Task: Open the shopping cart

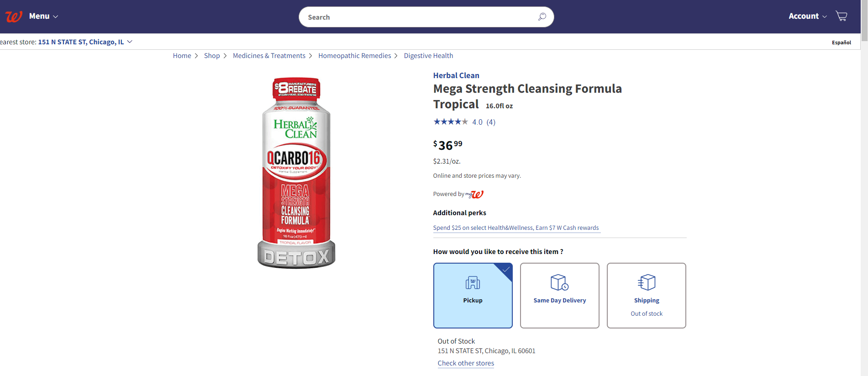Action: click(842, 16)
